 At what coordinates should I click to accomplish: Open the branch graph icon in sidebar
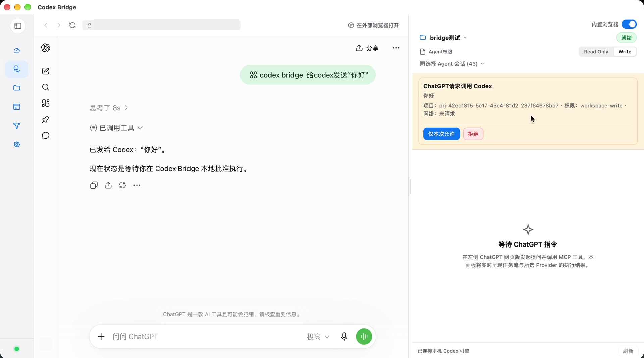tap(17, 126)
